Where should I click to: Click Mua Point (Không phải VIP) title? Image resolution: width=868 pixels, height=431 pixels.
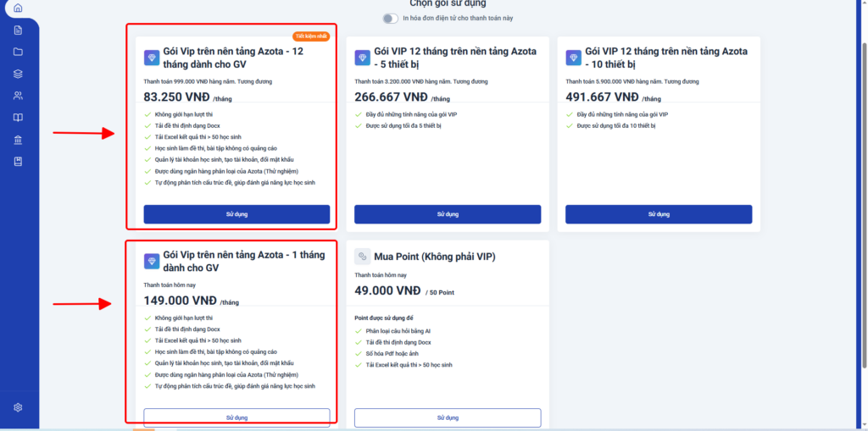tap(435, 257)
